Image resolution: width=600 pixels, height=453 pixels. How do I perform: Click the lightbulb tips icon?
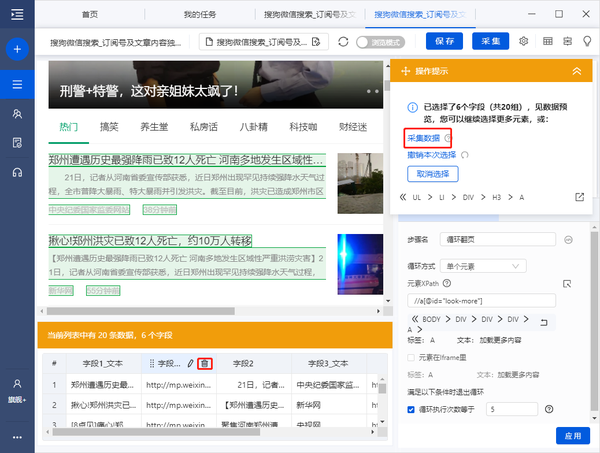point(587,41)
